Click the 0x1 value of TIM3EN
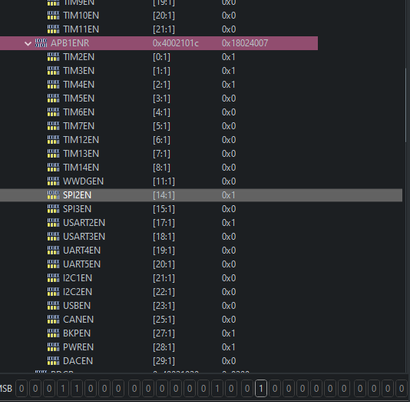The image size is (410, 402). [229, 71]
